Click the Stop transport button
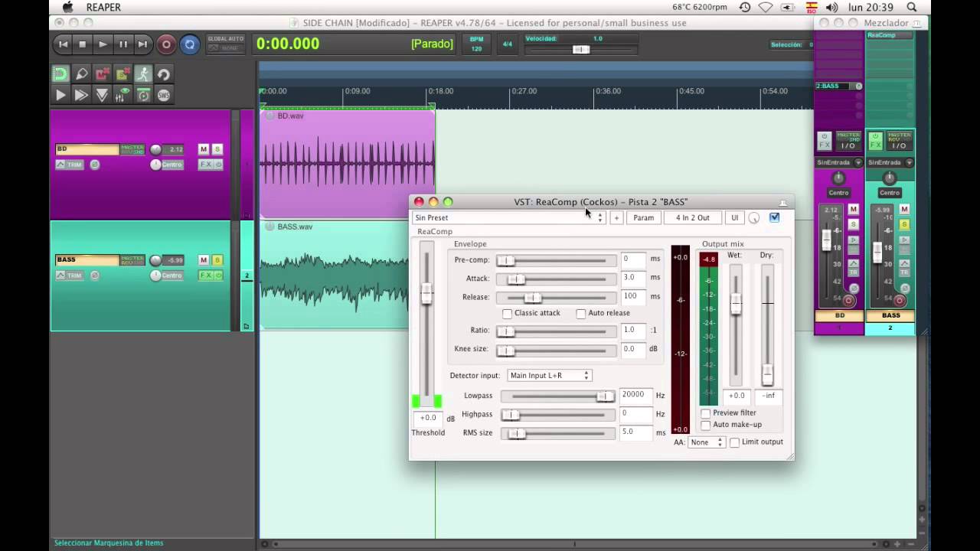Viewport: 980px width, 551px height. (x=83, y=44)
